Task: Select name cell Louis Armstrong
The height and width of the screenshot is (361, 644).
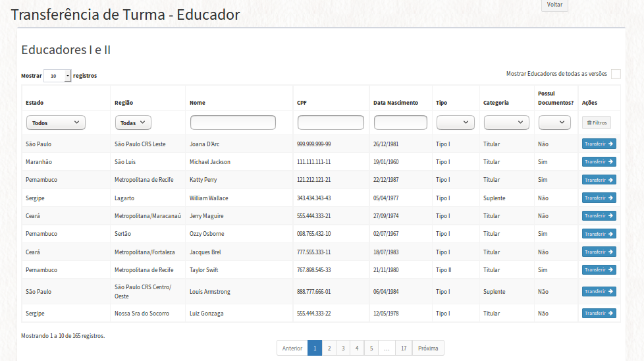Action: pyautogui.click(x=210, y=292)
